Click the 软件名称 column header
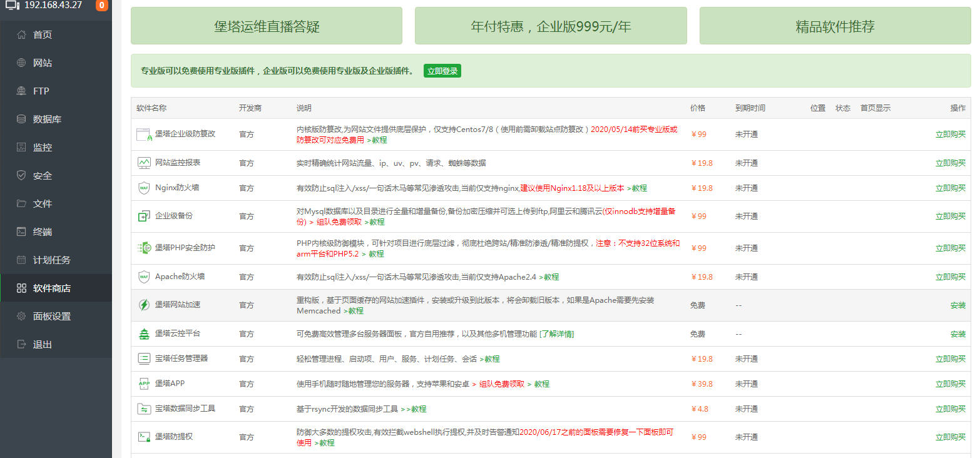 coord(151,108)
